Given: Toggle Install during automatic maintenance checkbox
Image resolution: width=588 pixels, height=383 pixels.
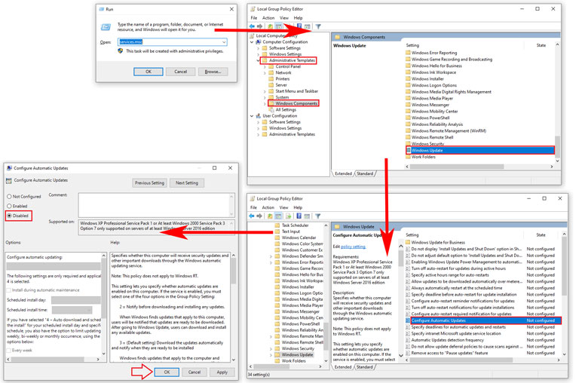Looking at the screenshot, I should tap(9, 290).
